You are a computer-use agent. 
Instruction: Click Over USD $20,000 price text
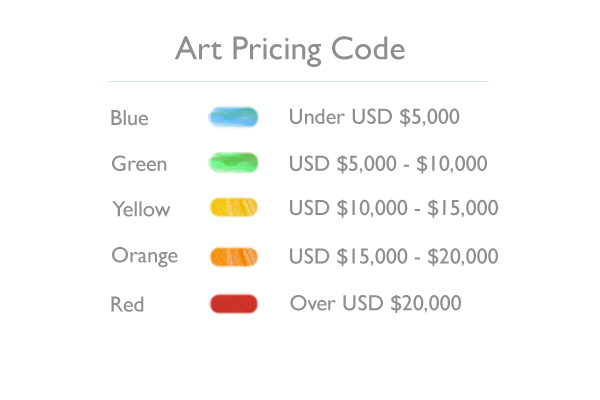375,303
